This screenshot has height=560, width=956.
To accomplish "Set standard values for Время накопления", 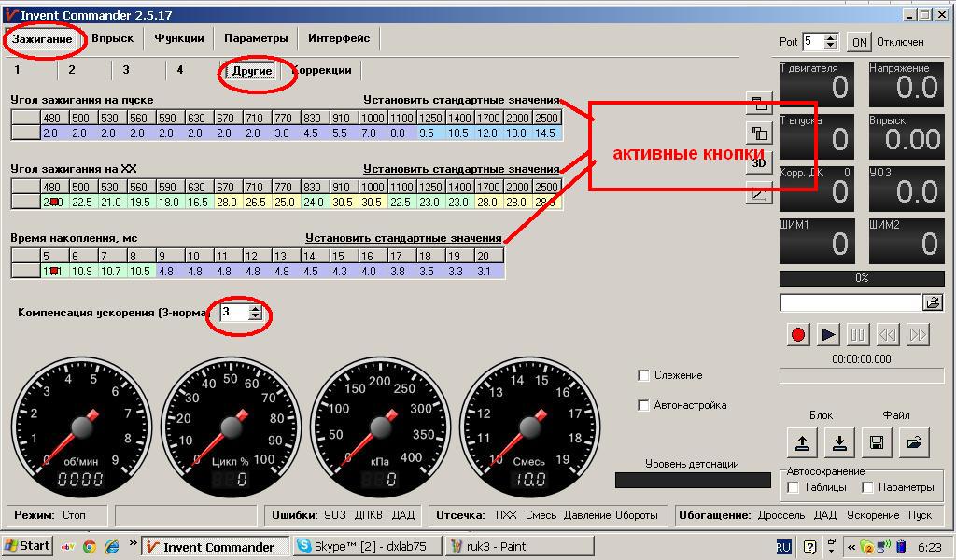I will point(403,238).
